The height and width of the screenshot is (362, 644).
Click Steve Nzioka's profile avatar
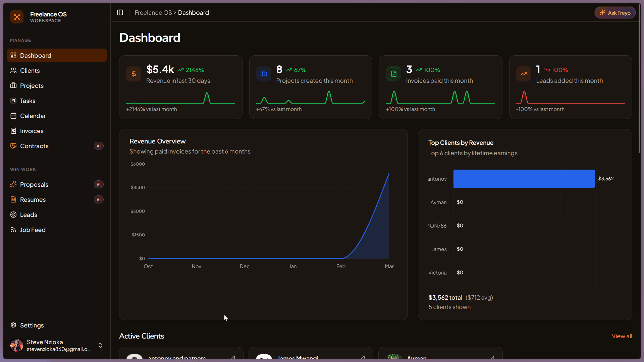[x=16, y=345]
